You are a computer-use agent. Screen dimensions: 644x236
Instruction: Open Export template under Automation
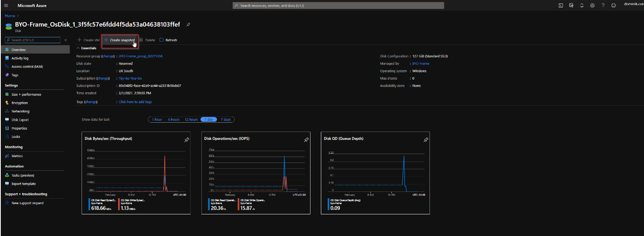point(24,184)
